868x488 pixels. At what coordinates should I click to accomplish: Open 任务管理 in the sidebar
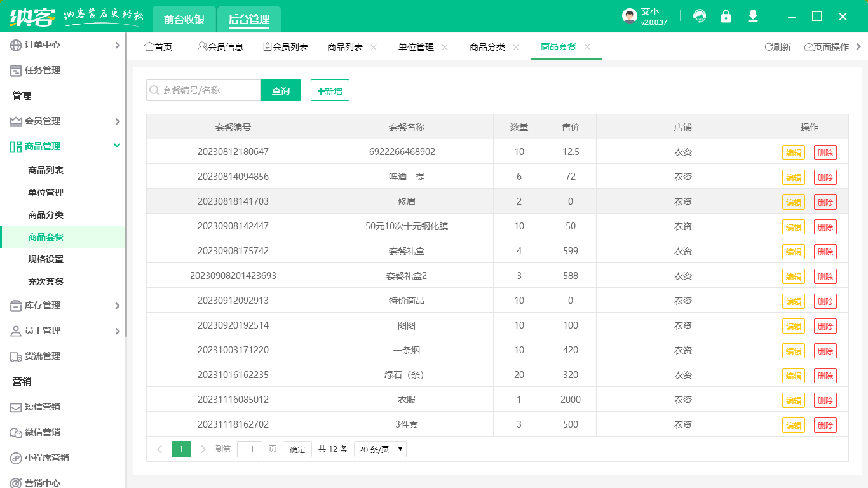43,71
